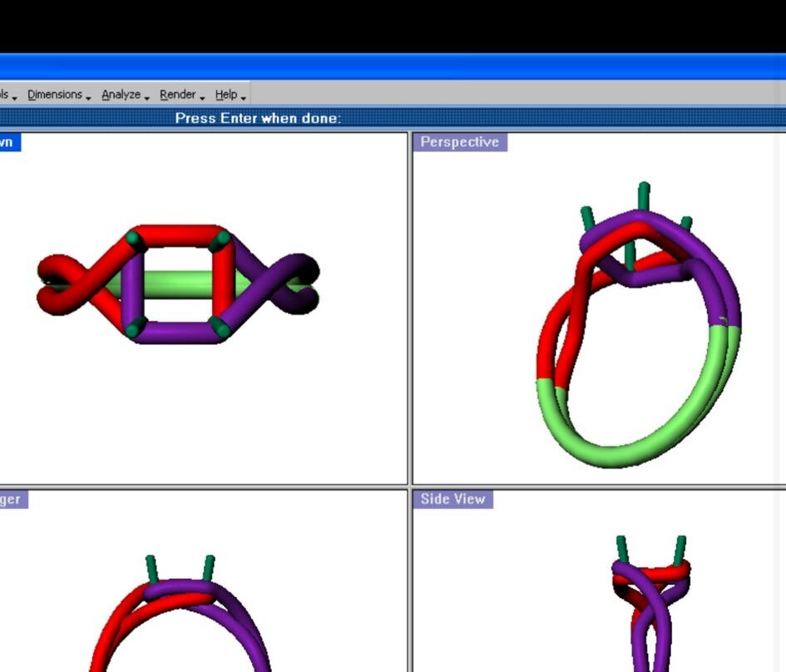This screenshot has height=672, width=786.
Task: Pick the bottom-left green control point in top view
Action: pos(133,328)
